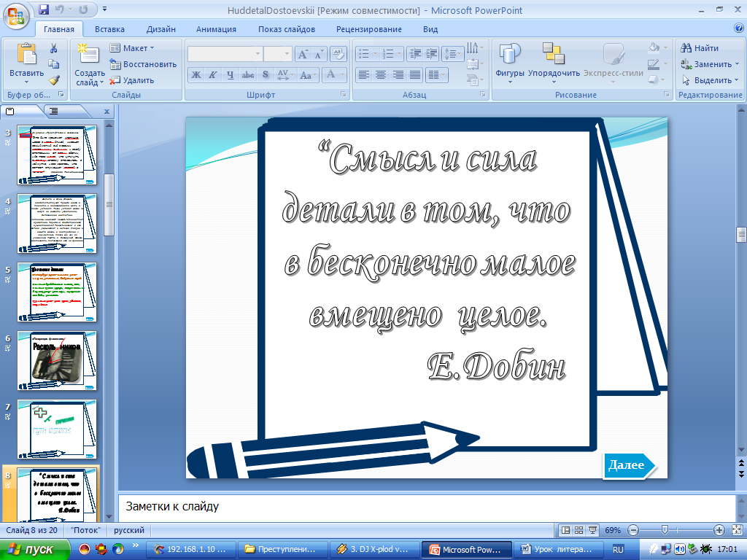Select the slide 6 thumbnail Раскольников

[x=57, y=360]
